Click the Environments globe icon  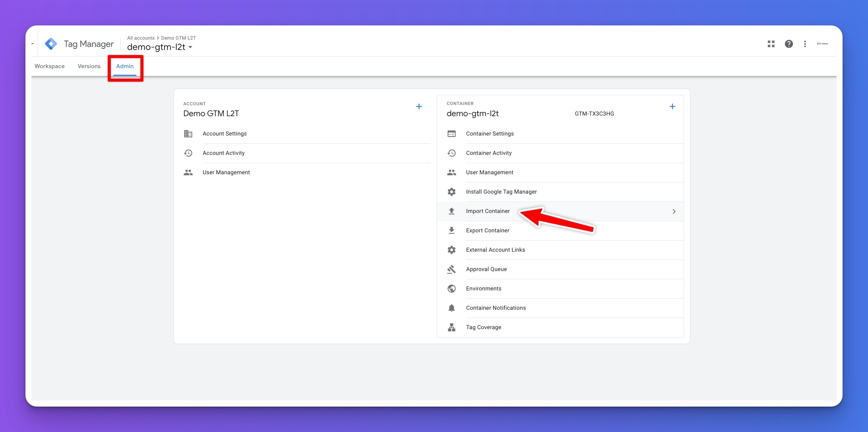click(x=452, y=289)
